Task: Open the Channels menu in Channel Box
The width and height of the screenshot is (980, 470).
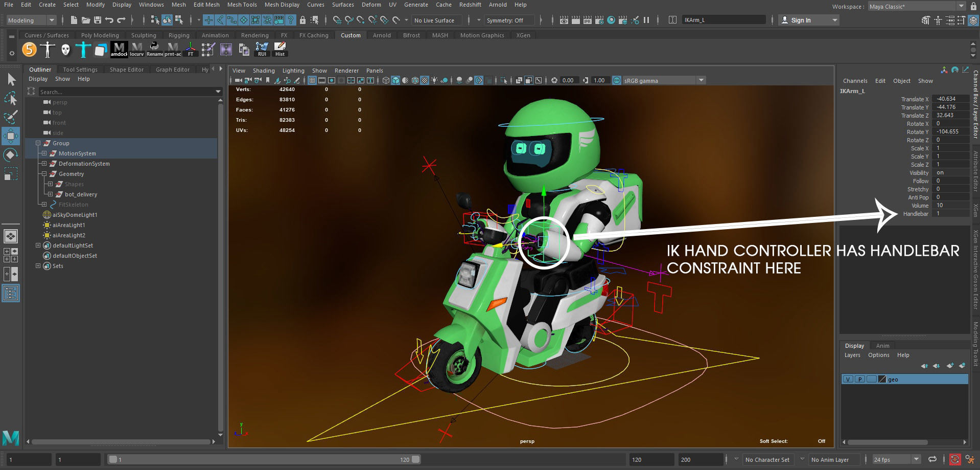Action: click(855, 81)
